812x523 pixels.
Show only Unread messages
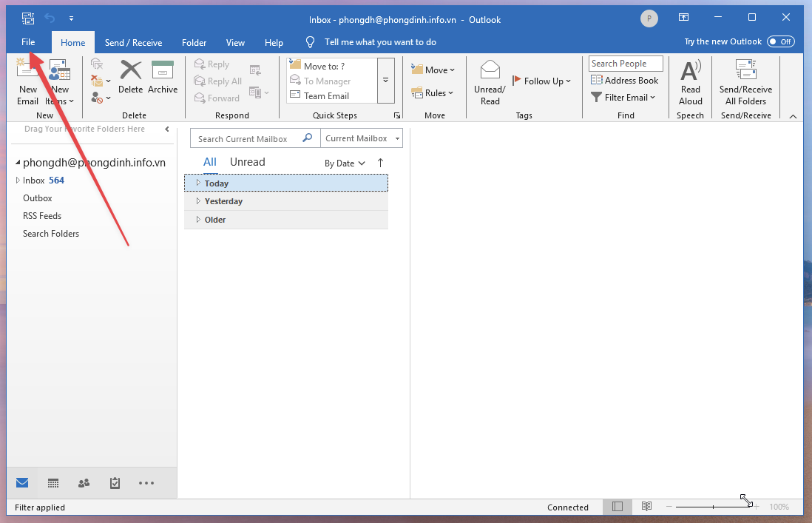point(248,162)
